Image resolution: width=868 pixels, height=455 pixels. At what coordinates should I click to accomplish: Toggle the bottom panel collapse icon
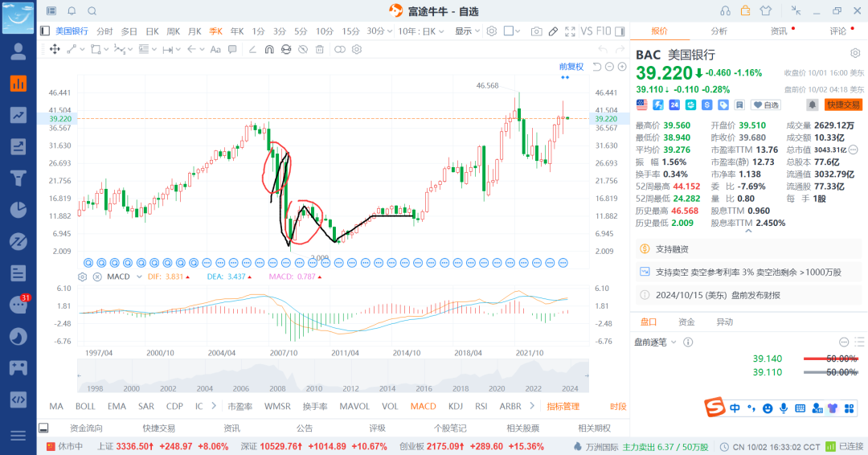[43, 428]
